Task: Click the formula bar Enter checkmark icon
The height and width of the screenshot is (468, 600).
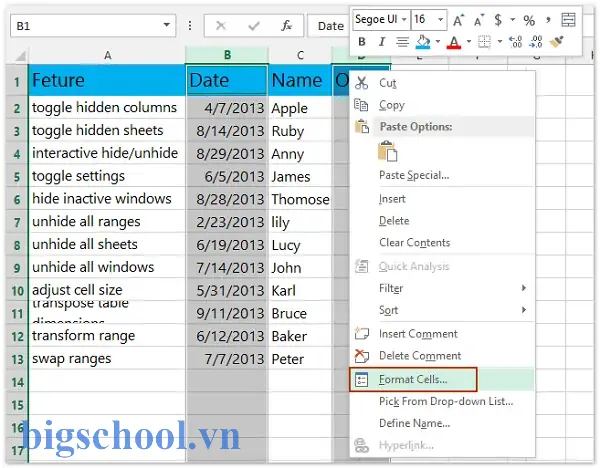Action: click(254, 26)
